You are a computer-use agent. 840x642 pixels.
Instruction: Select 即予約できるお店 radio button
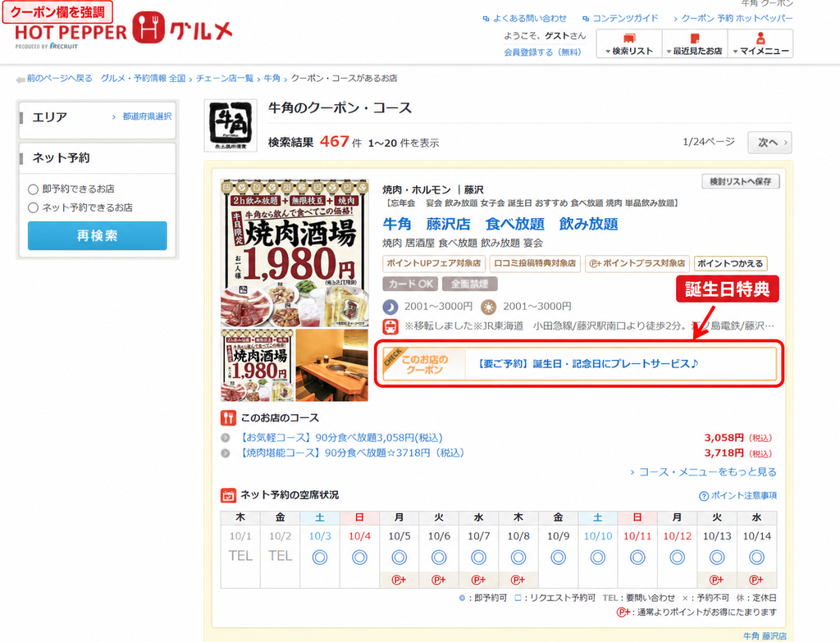33,189
